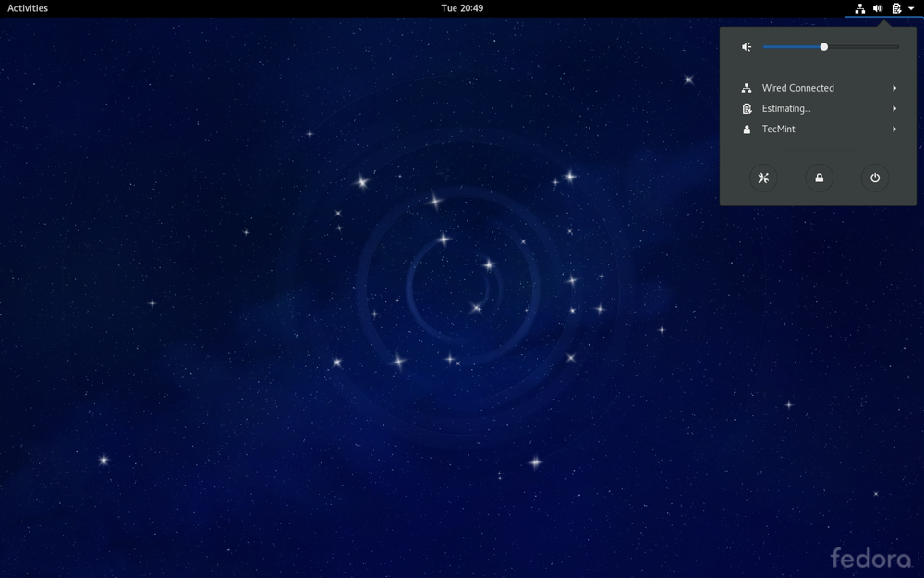Expand the Estimating... submenu arrow
Image resolution: width=924 pixels, height=578 pixels.
coord(894,108)
